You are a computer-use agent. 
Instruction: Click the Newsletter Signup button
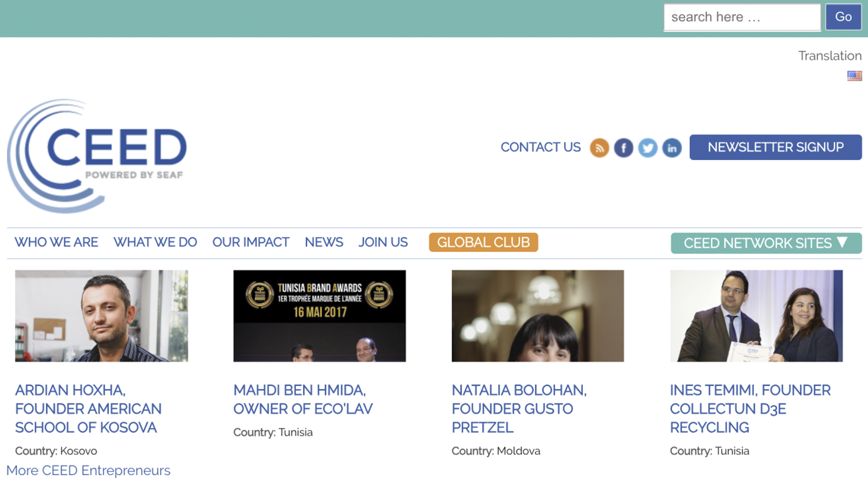(x=775, y=147)
